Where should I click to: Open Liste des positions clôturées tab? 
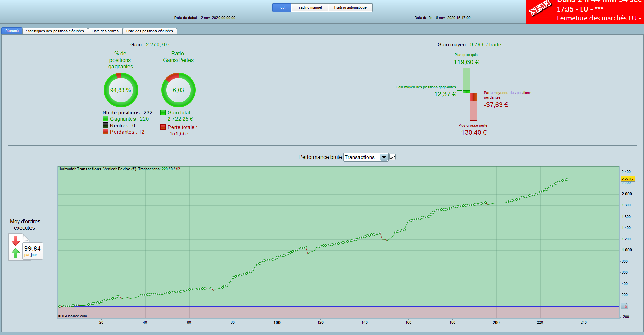point(150,31)
